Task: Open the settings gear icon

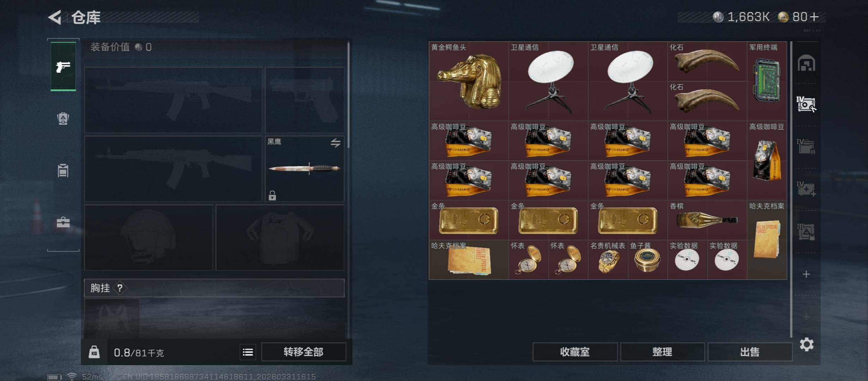Action: (x=807, y=344)
